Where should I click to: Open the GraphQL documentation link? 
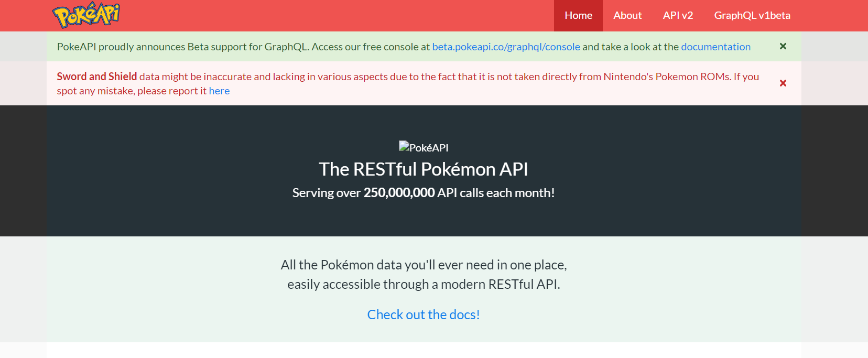(715, 47)
